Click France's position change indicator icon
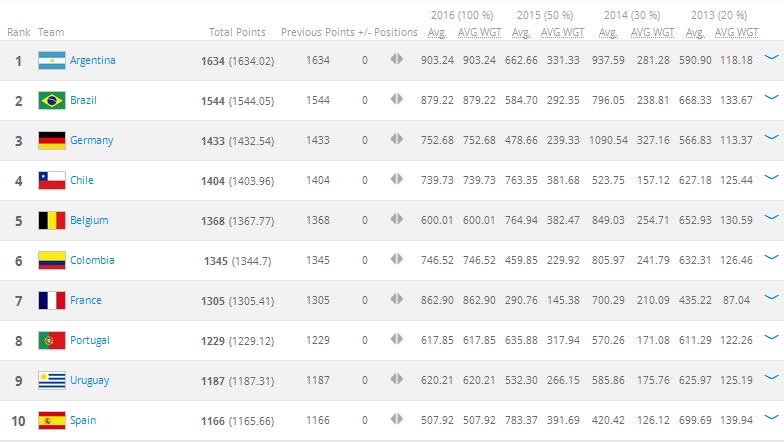This screenshot has height=442, width=784. pyautogui.click(x=396, y=299)
